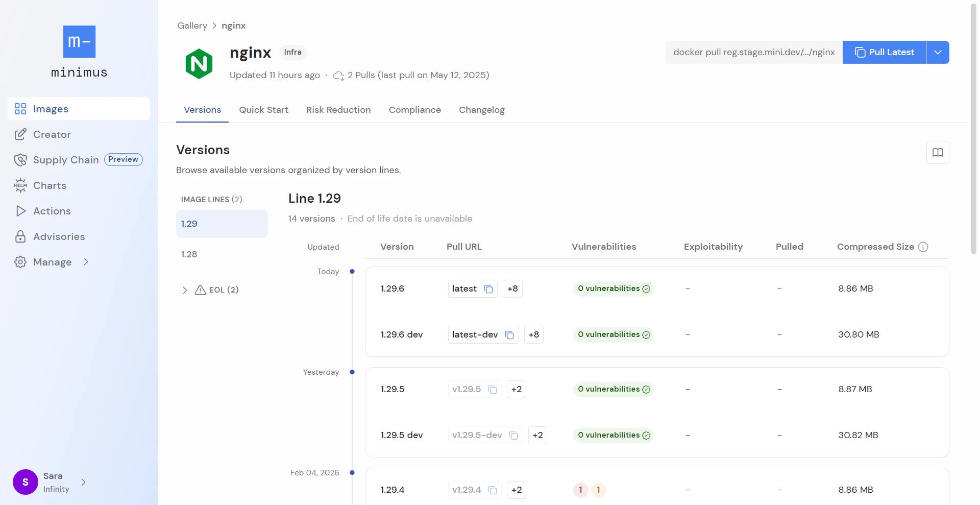Select the 1.28 image line

point(189,254)
